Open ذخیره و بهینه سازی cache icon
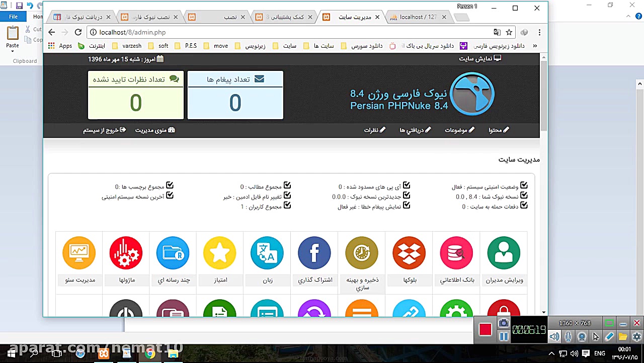Screen dimensions: 644x363 [x=362, y=253]
